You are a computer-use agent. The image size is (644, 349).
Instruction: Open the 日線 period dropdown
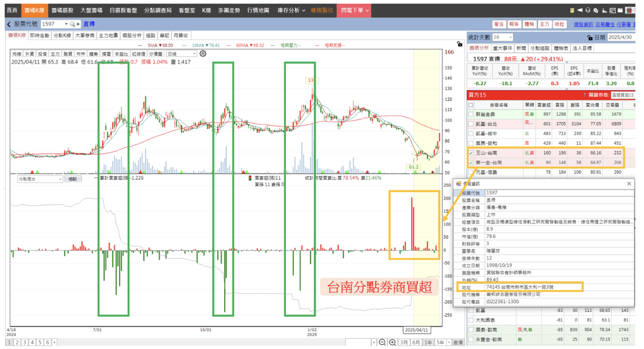point(194,54)
